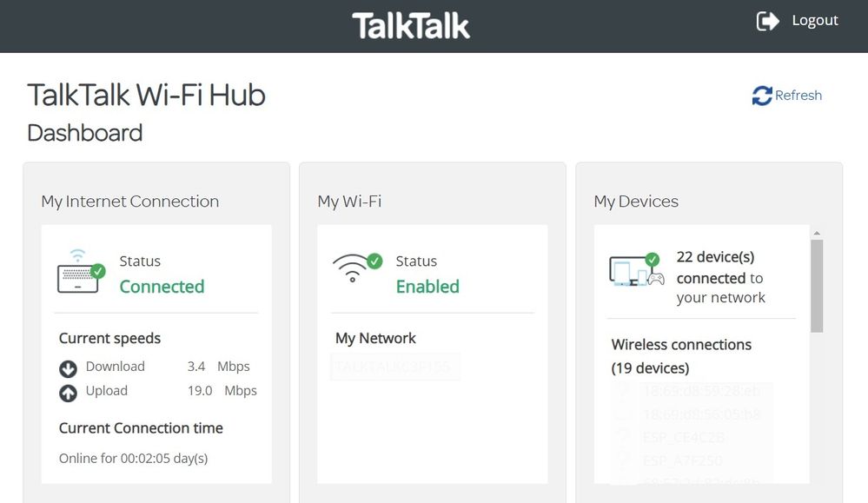Image resolution: width=868 pixels, height=503 pixels.
Task: Click the green checkmark on the Wi-Fi status
Action: [x=373, y=260]
